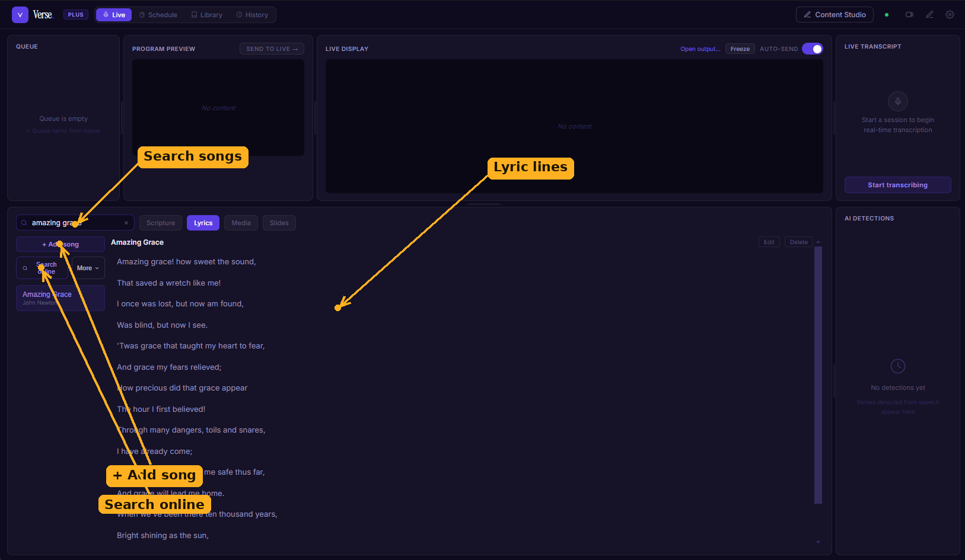Click Open output link
Image resolution: width=965 pixels, height=560 pixels.
tap(700, 49)
